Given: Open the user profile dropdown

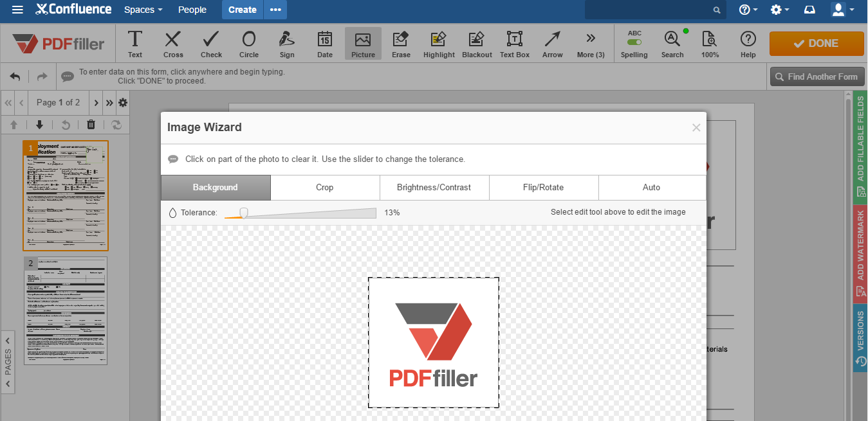Looking at the screenshot, I should point(842,10).
